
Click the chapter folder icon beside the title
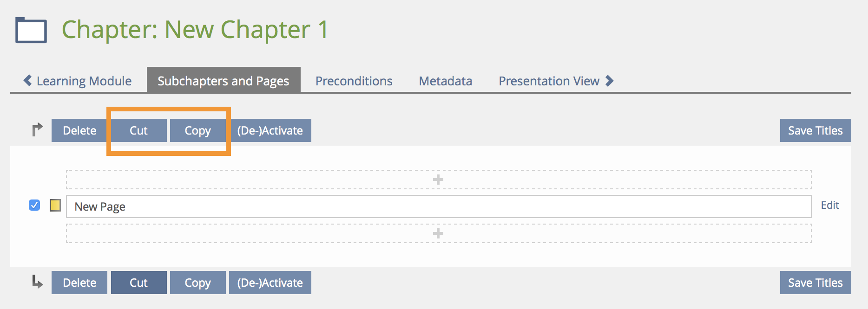tap(31, 31)
